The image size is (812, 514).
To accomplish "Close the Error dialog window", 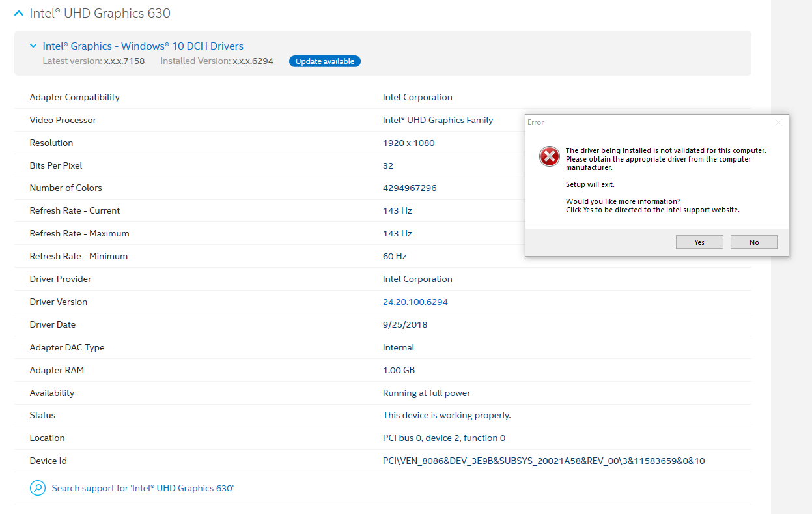I will [779, 122].
